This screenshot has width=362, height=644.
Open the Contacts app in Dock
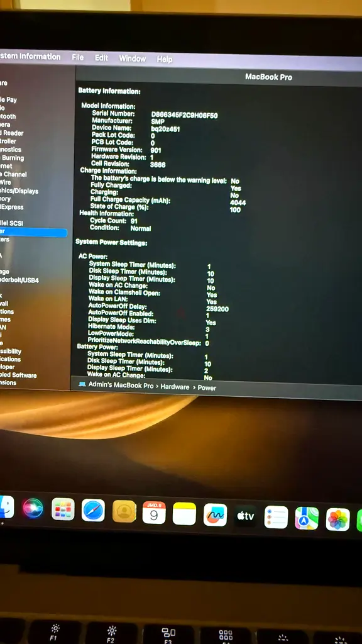(124, 511)
